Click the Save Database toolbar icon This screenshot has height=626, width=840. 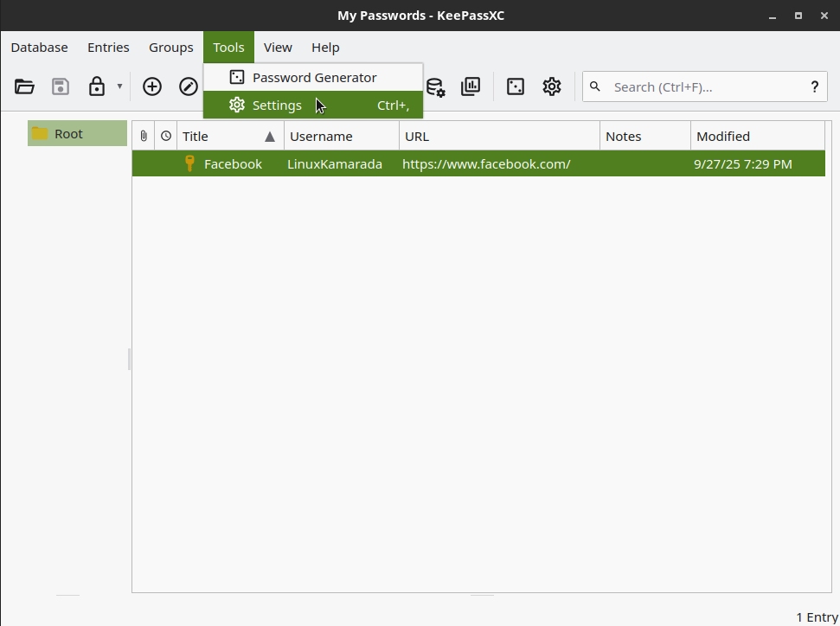(61, 86)
